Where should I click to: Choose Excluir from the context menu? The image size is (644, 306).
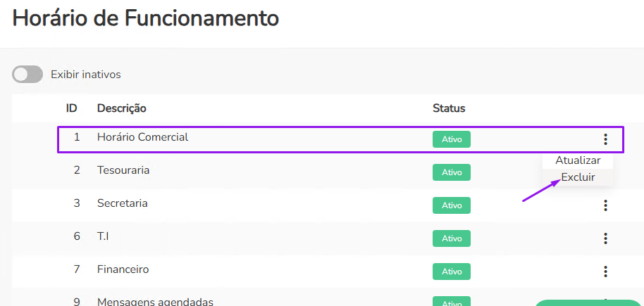[x=578, y=177]
